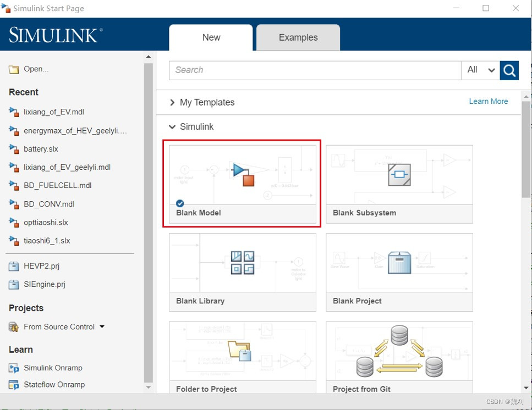
Task: Click the energymax_of_HEV_geelyli model icon
Action: coord(14,130)
